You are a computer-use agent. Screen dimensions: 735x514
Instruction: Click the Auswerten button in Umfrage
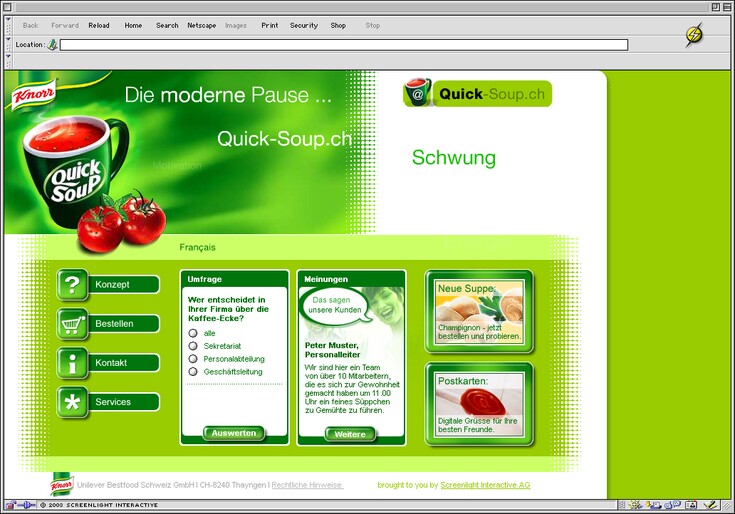[x=233, y=433]
